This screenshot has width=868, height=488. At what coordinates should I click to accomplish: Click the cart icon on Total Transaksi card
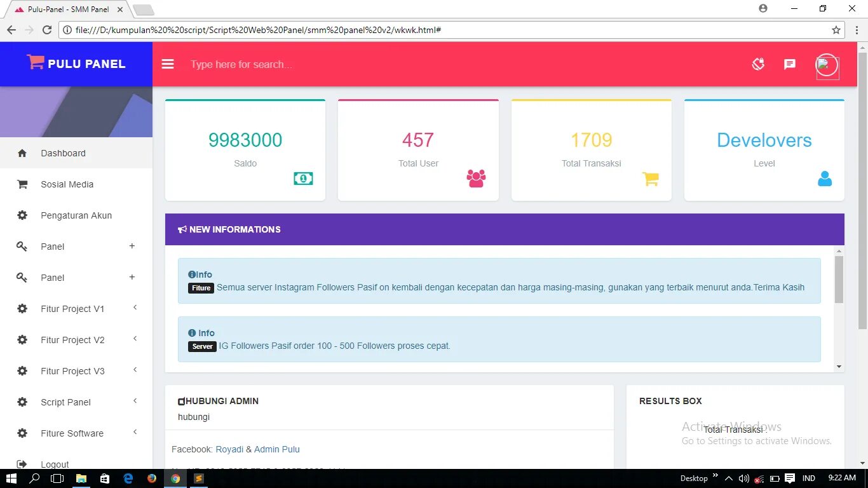click(x=650, y=179)
